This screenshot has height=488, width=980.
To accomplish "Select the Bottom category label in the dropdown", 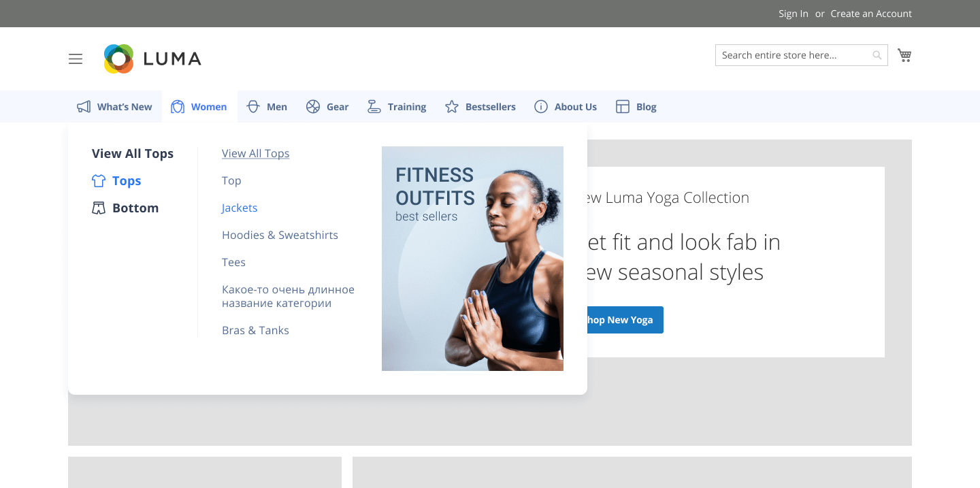I will [135, 208].
